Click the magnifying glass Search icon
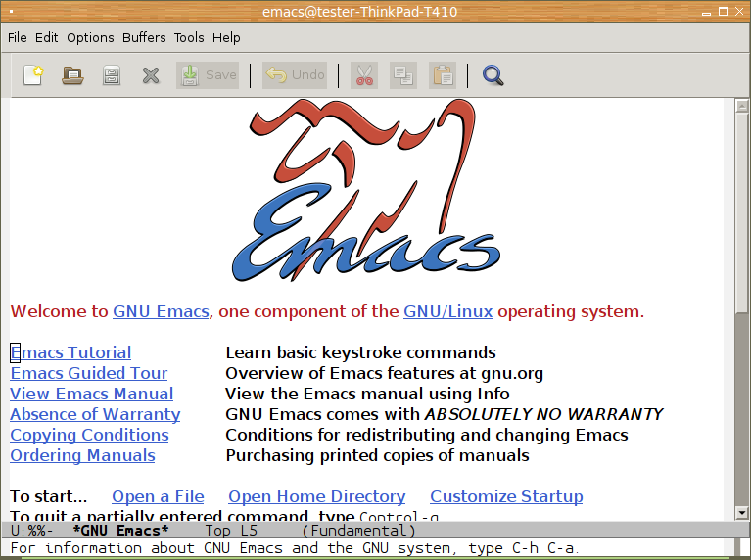The height and width of the screenshot is (560, 751). pos(493,75)
